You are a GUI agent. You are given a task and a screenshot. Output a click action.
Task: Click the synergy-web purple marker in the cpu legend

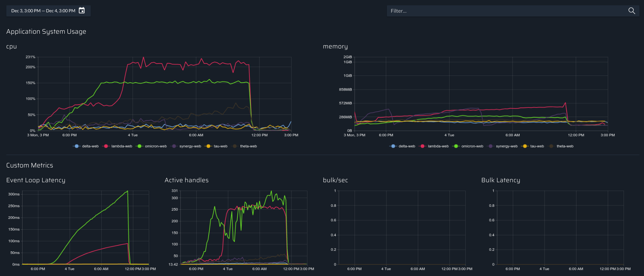click(174, 146)
